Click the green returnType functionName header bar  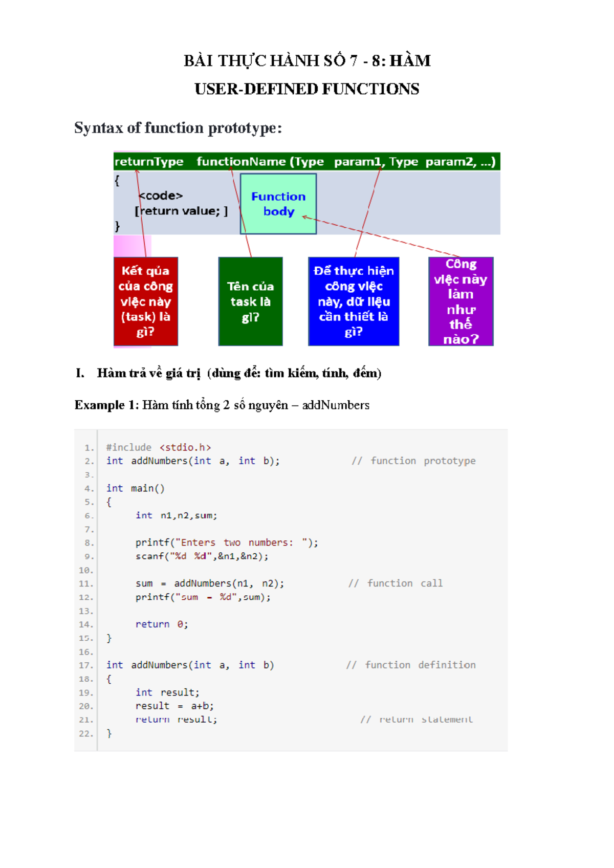coord(306,162)
